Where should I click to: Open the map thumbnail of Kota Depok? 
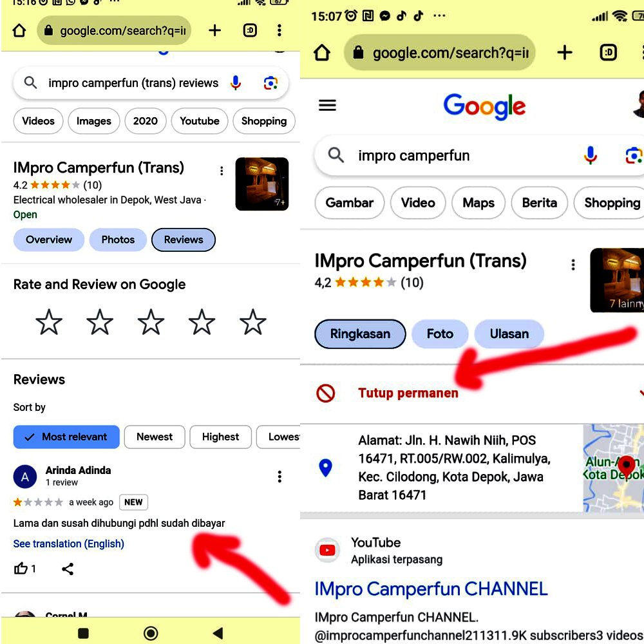613,468
